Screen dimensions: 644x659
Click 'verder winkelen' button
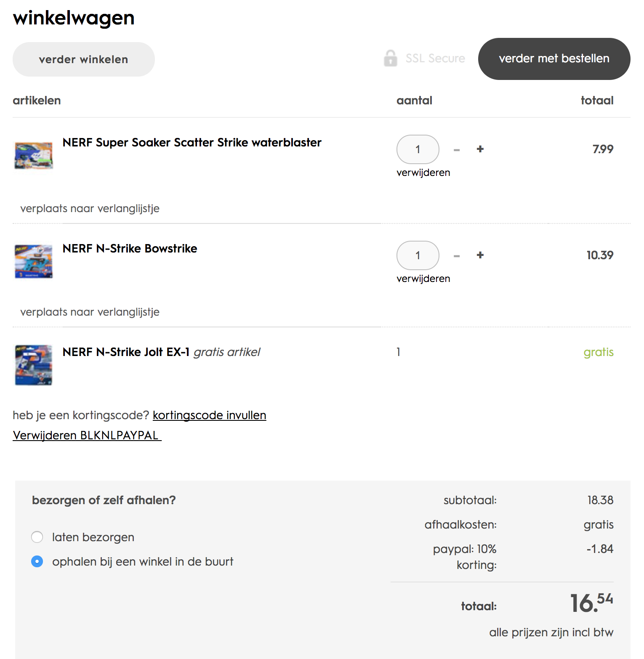pyautogui.click(x=83, y=59)
